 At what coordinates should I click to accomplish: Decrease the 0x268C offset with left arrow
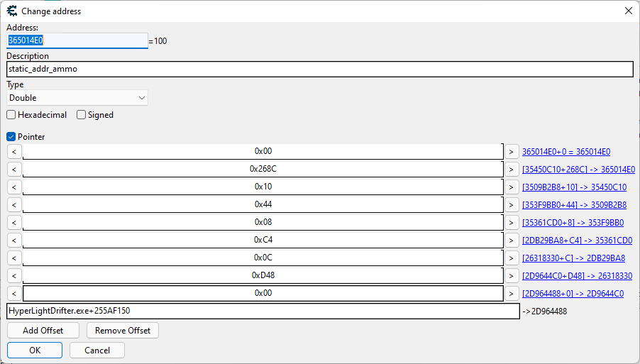click(14, 169)
